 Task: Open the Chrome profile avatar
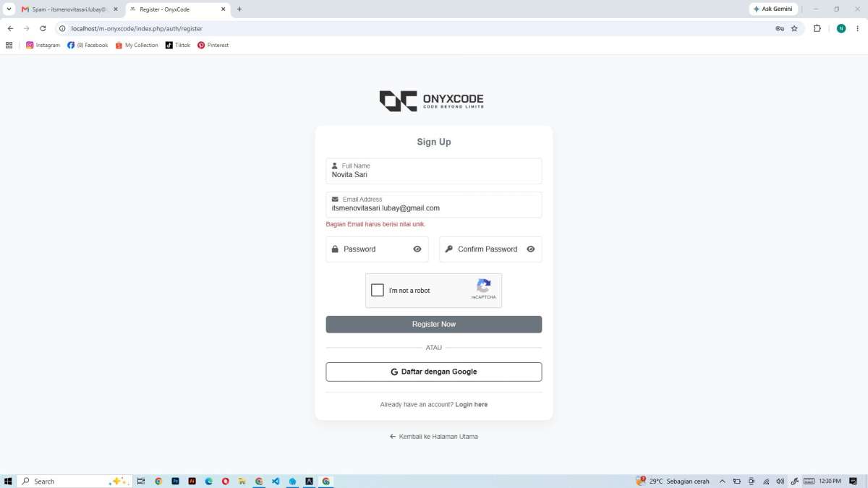841,29
